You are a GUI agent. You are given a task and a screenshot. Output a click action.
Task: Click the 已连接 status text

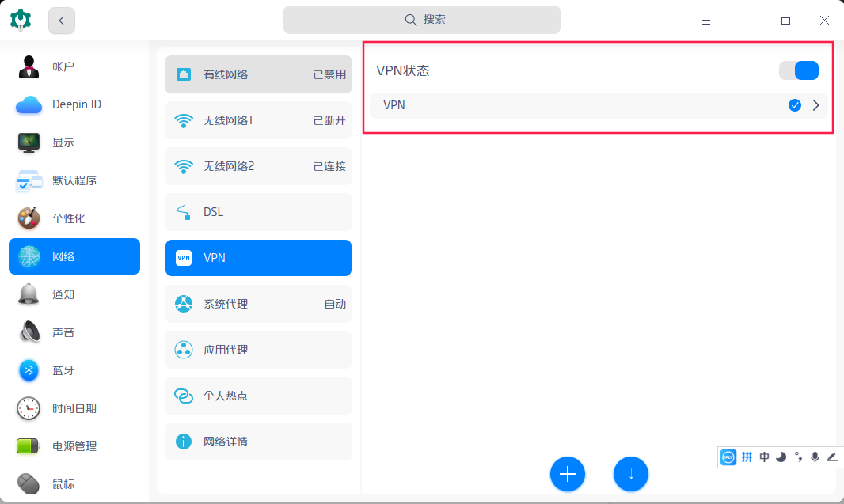tap(329, 167)
